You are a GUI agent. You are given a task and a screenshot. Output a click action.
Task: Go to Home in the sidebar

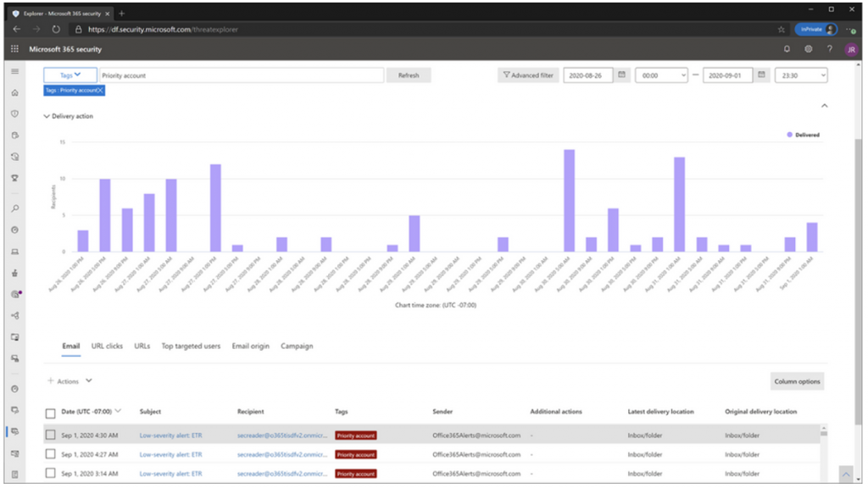tap(15, 93)
